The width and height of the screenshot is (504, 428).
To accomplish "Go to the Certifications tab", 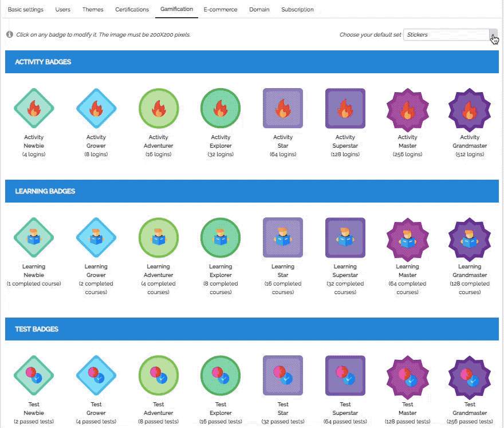I will 132,9.
